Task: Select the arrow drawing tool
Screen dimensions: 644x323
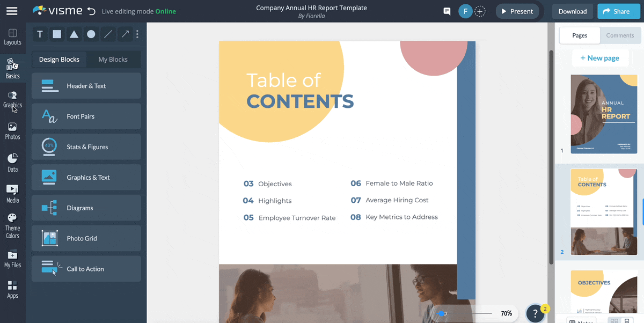Action: coord(124,34)
